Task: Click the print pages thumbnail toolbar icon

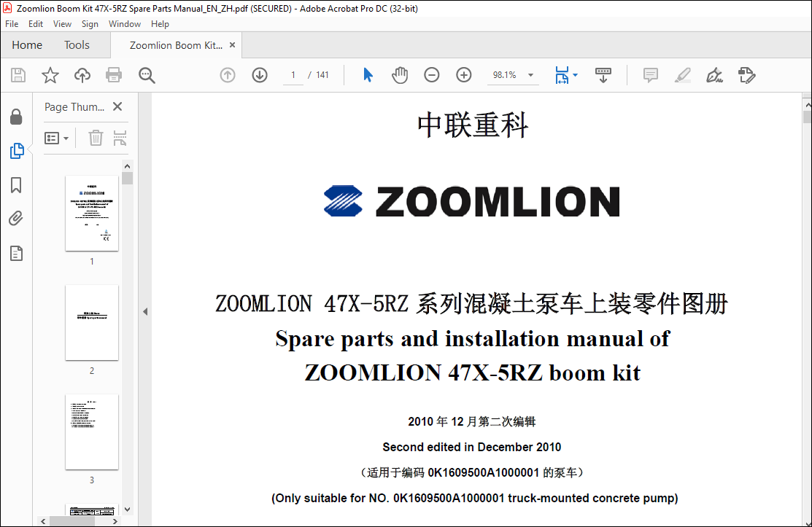Action: point(120,138)
